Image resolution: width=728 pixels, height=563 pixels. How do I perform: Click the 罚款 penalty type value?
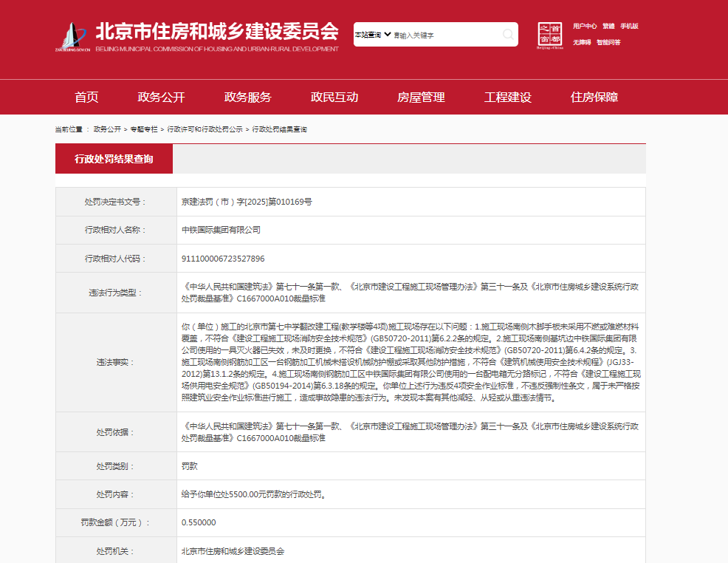pyautogui.click(x=190, y=466)
